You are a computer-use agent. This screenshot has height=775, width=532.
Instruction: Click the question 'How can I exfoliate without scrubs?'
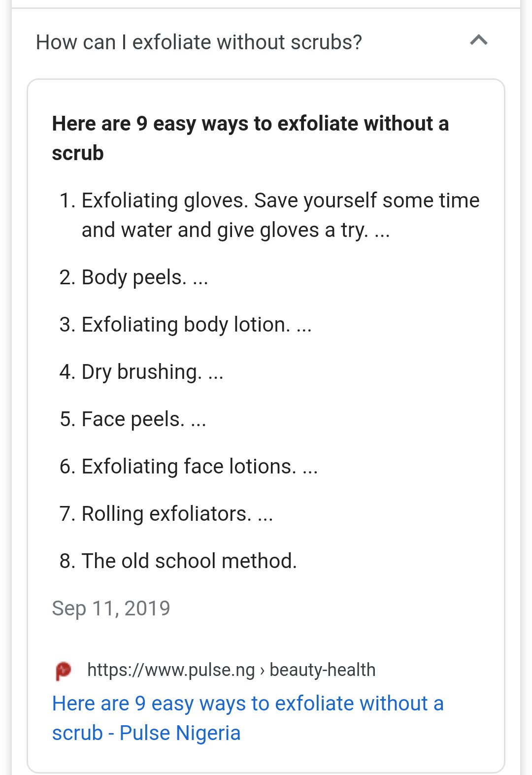pos(199,42)
